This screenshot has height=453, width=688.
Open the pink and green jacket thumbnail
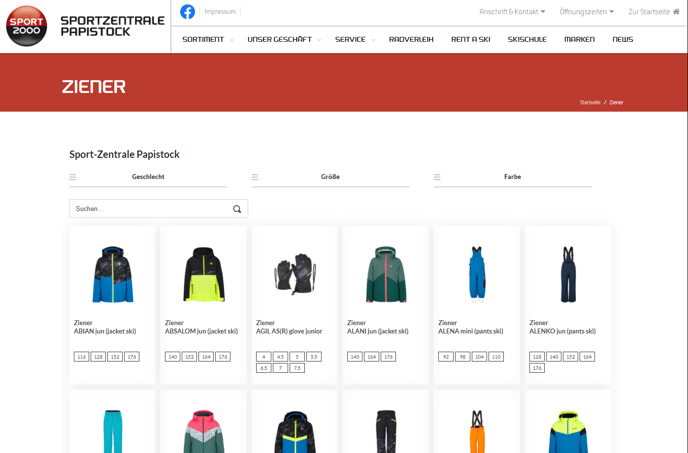coord(204,431)
